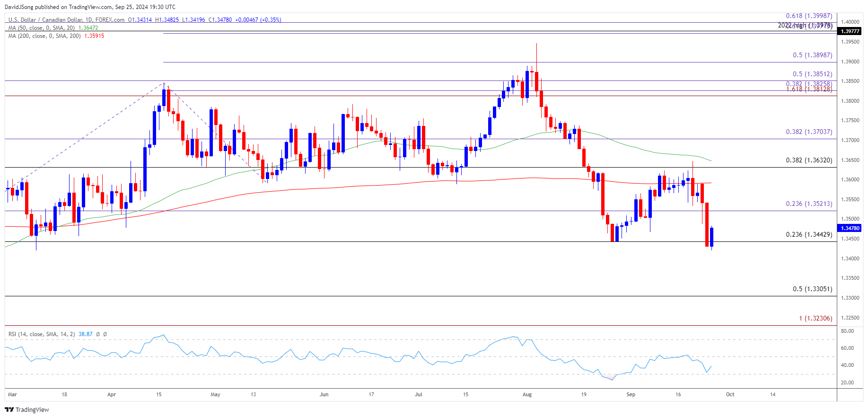Image resolution: width=868 pixels, height=418 pixels.
Task: Click the Apr date label on time axis
Action: click(x=112, y=394)
